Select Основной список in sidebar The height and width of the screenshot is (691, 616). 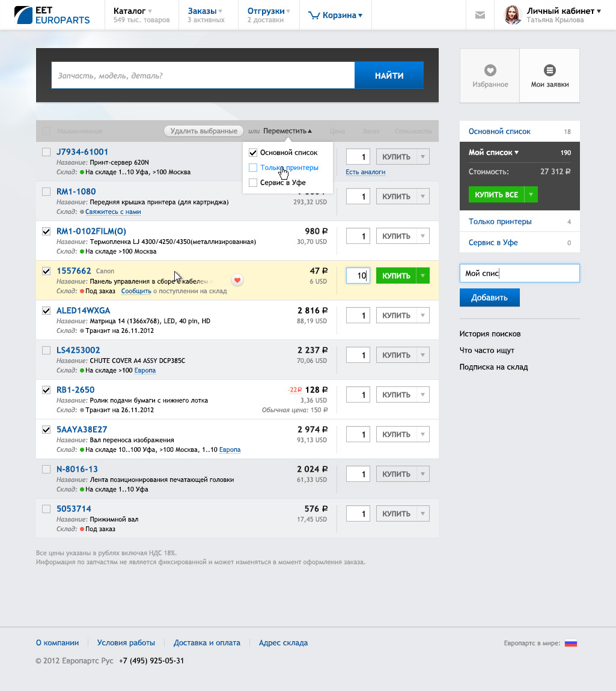click(x=499, y=132)
